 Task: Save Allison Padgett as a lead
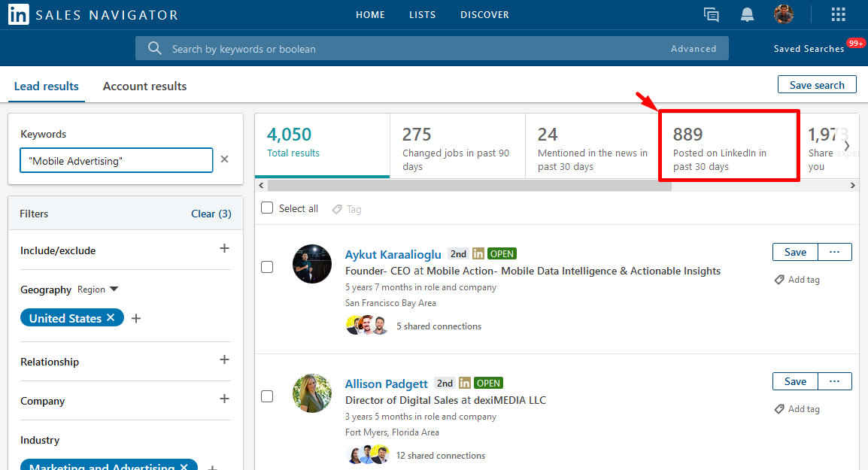[795, 381]
